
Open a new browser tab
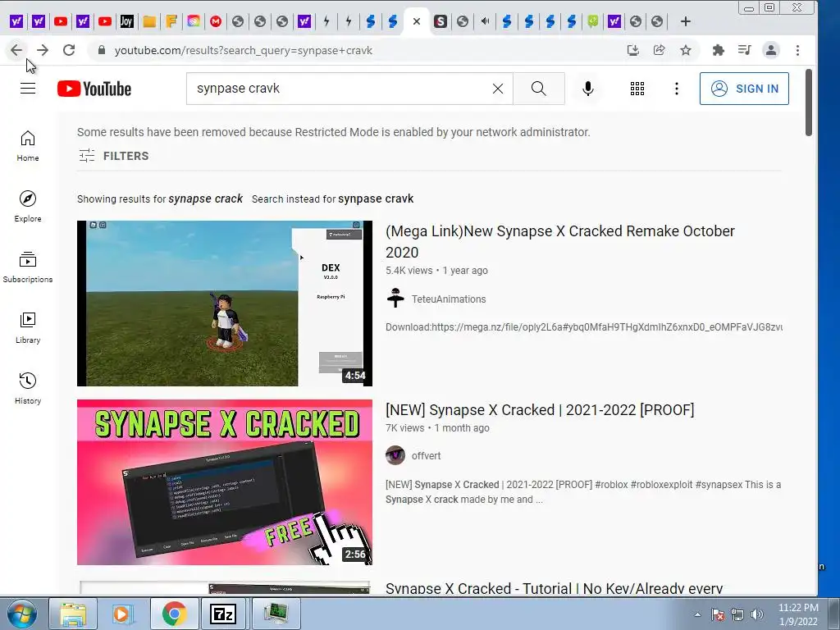[x=685, y=21]
